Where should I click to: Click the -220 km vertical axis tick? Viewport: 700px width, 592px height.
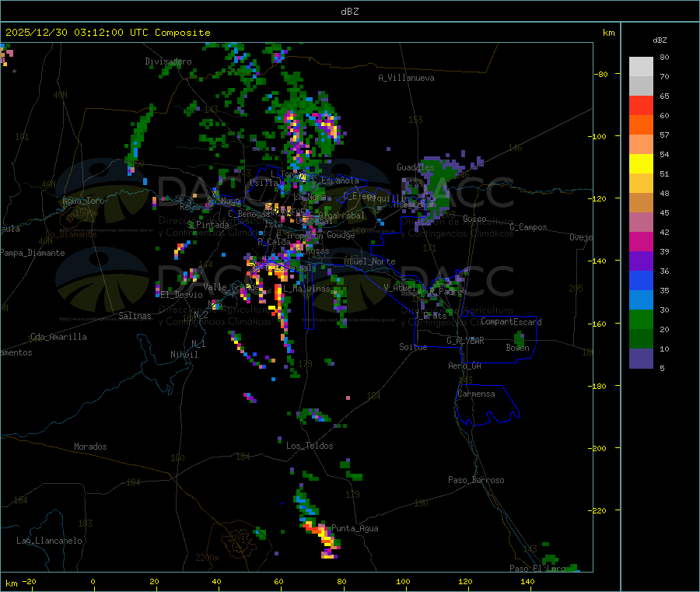pos(597,511)
